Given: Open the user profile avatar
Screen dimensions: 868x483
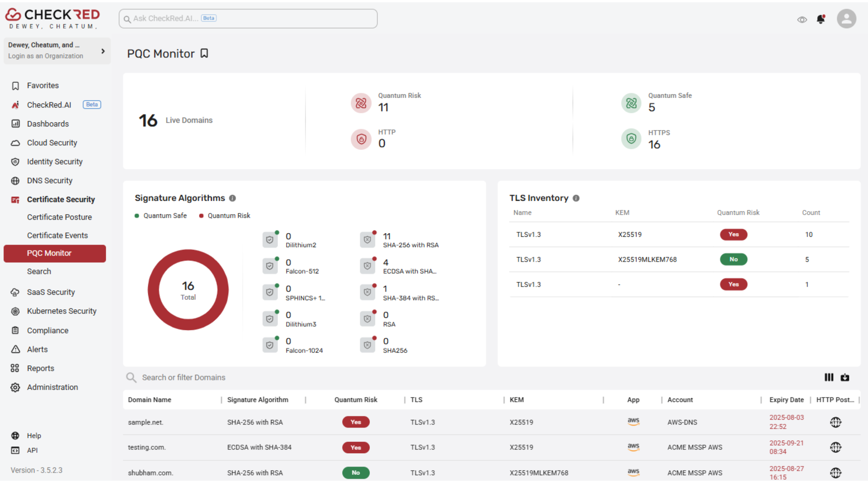Looking at the screenshot, I should tap(846, 19).
